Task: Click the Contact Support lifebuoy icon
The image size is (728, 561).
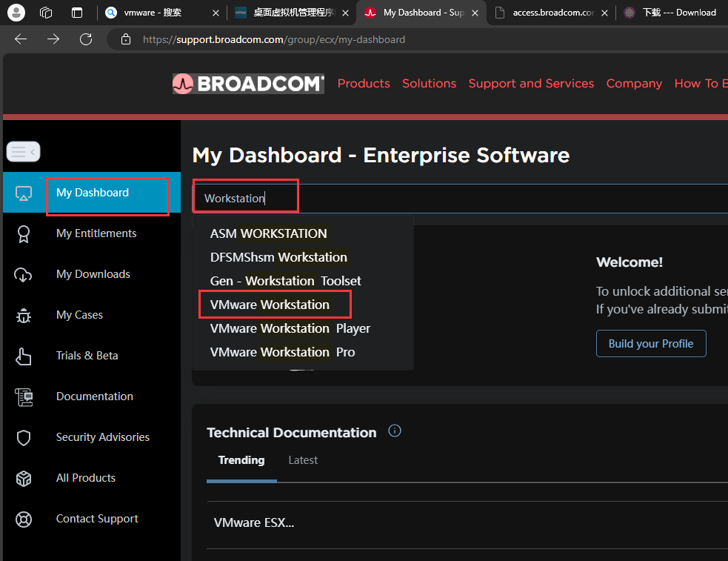Action: [24, 519]
